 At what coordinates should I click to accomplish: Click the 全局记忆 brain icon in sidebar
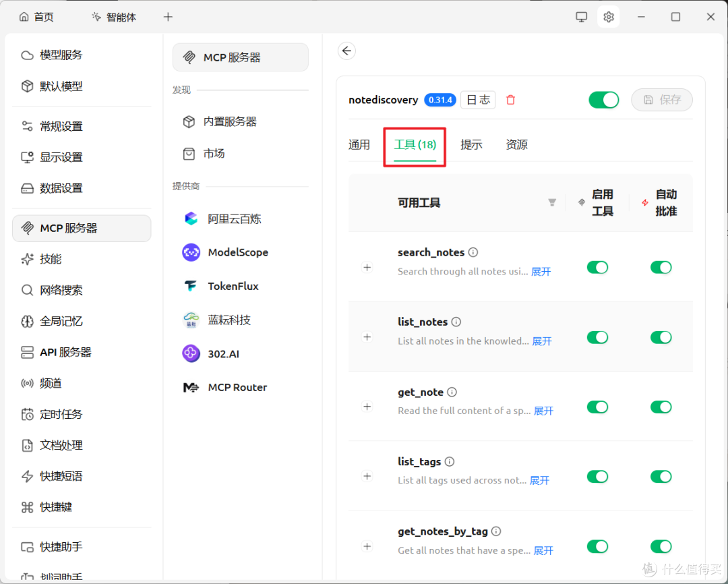tap(28, 322)
